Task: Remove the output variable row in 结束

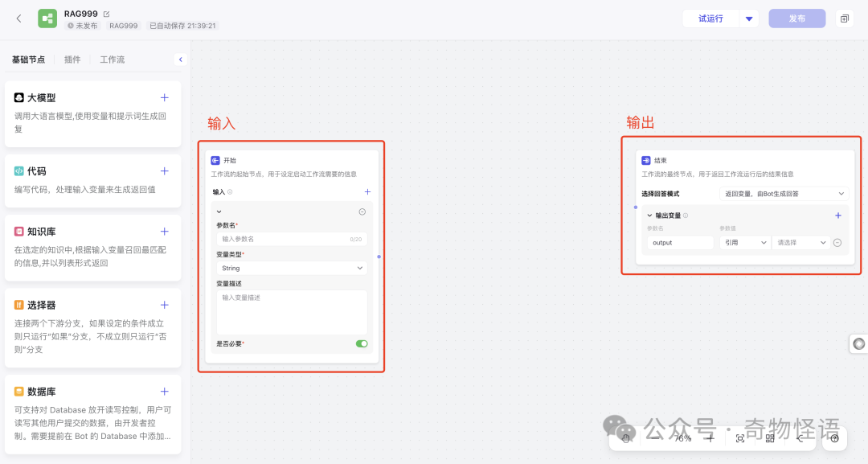Action: [837, 242]
